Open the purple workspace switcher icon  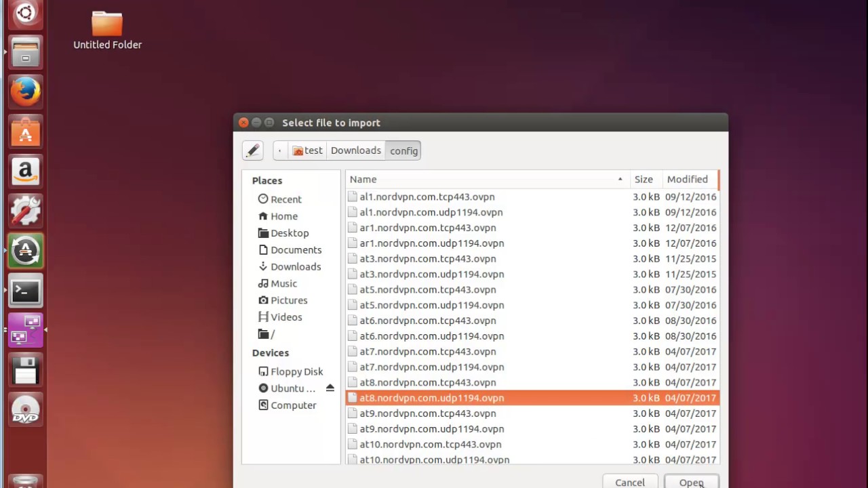[x=26, y=331]
